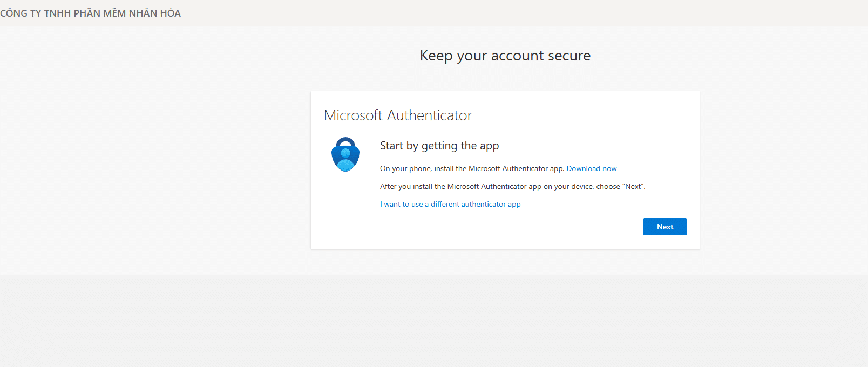Viewport: 868px width, 367px height.
Task: Click the word 'Authenticator' in the card title
Action: coord(429,115)
